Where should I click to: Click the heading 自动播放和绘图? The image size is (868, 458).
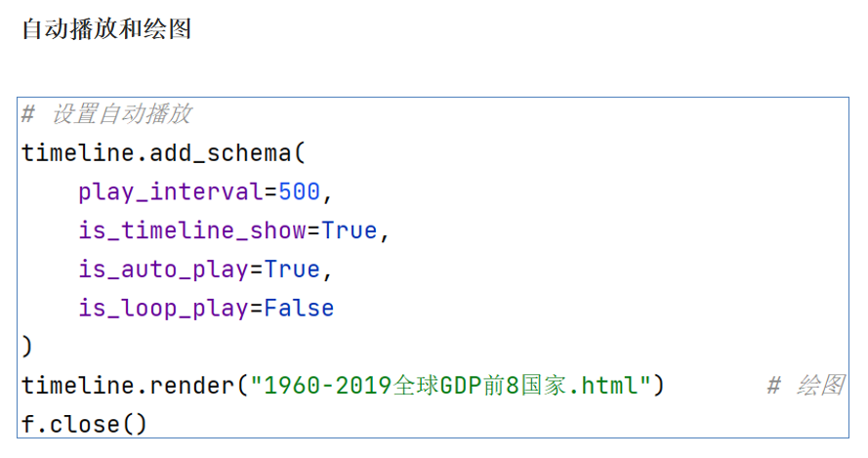[x=106, y=29]
